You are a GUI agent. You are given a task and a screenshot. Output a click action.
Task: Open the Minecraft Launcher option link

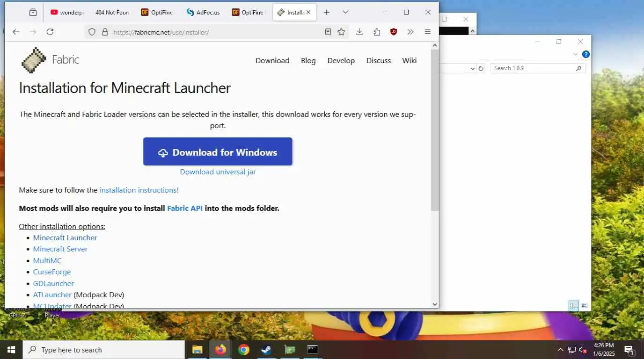[65, 237]
